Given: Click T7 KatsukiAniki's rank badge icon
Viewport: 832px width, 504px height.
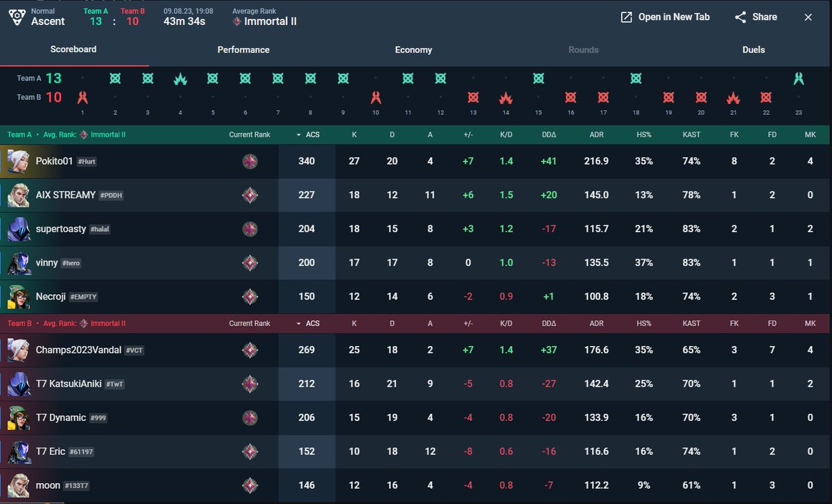Looking at the screenshot, I should pos(250,384).
